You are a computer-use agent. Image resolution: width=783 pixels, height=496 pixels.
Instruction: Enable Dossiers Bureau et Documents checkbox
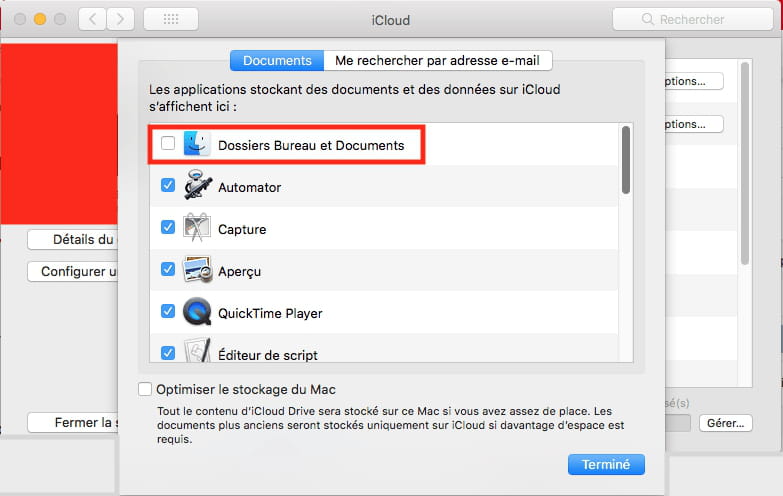(x=168, y=144)
